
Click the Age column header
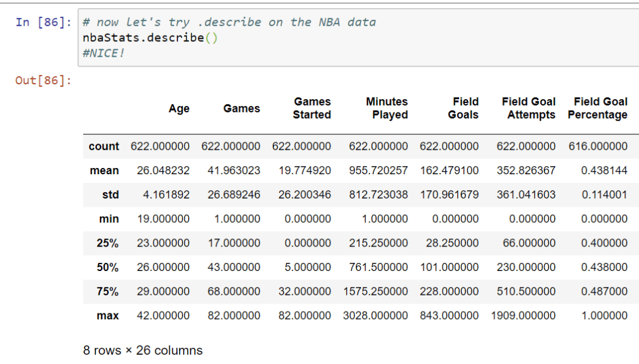pos(179,109)
